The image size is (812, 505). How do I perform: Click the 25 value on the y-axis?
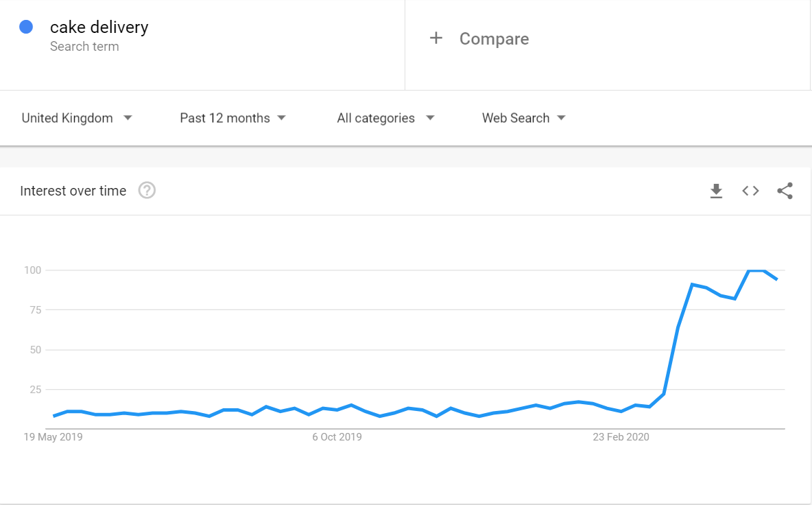coord(35,390)
